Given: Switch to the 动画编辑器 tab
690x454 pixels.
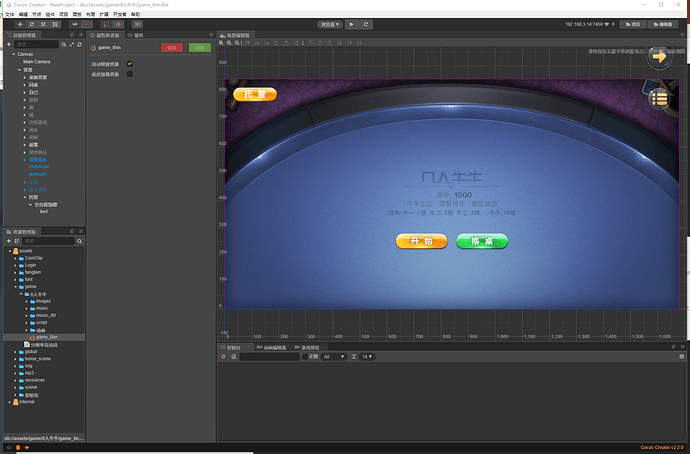Looking at the screenshot, I should coord(272,346).
